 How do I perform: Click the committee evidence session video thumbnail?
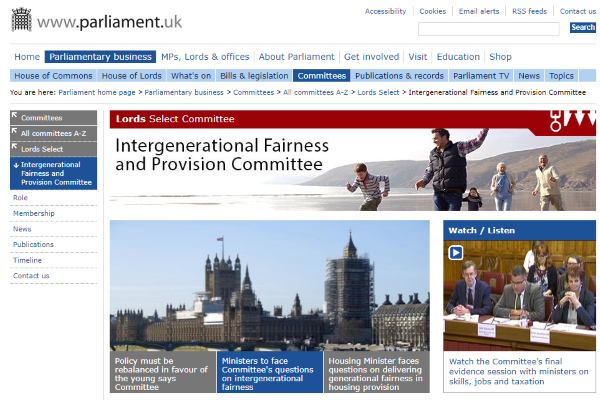pyautogui.click(x=519, y=296)
